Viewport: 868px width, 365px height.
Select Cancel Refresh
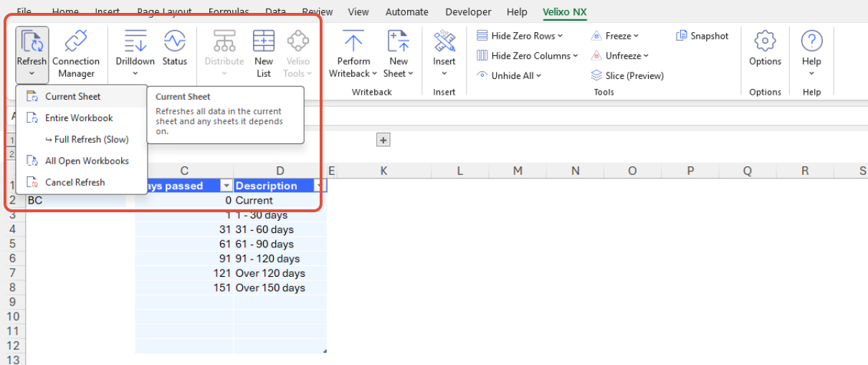click(x=81, y=182)
